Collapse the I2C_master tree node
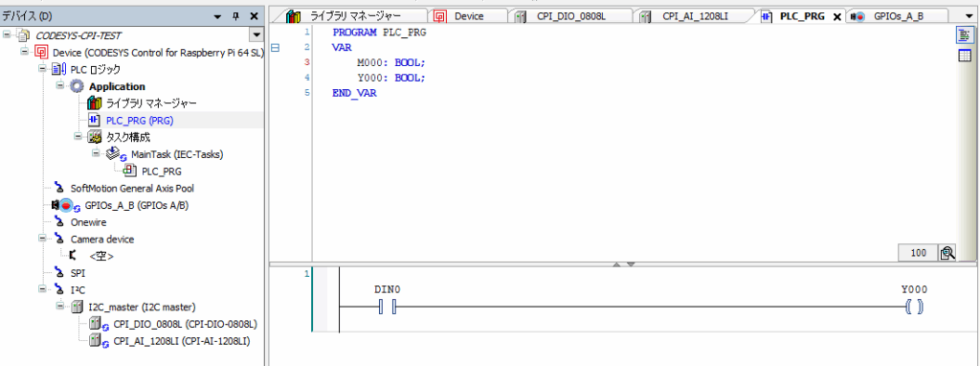Image resolution: width=980 pixels, height=366 pixels. point(60,307)
